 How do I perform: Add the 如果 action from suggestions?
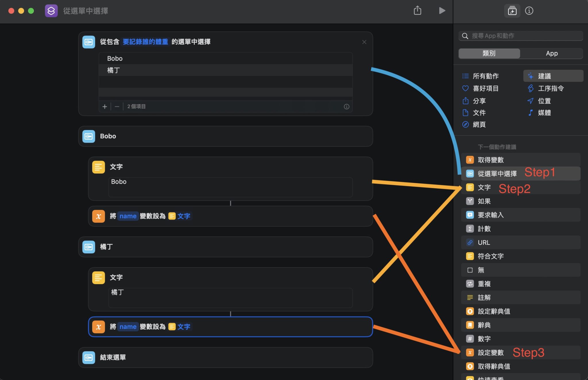pyautogui.click(x=484, y=201)
